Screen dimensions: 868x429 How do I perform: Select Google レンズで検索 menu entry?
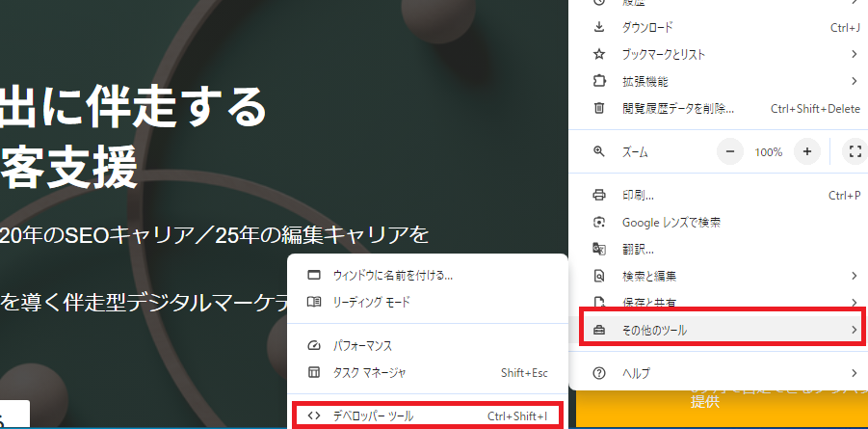coord(718,223)
